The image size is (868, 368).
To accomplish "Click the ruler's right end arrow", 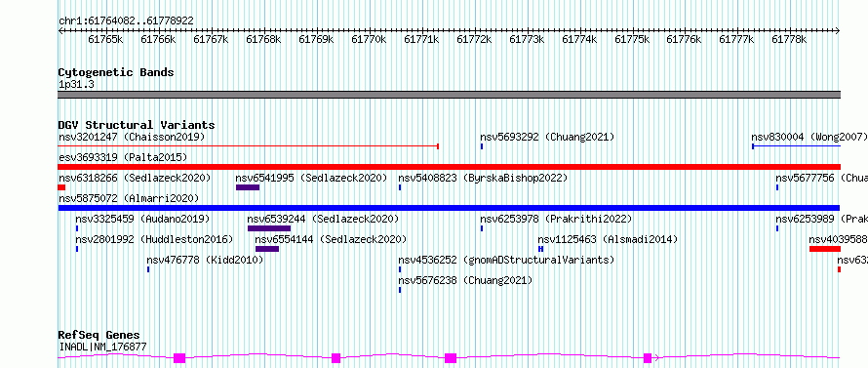I will click(838, 30).
